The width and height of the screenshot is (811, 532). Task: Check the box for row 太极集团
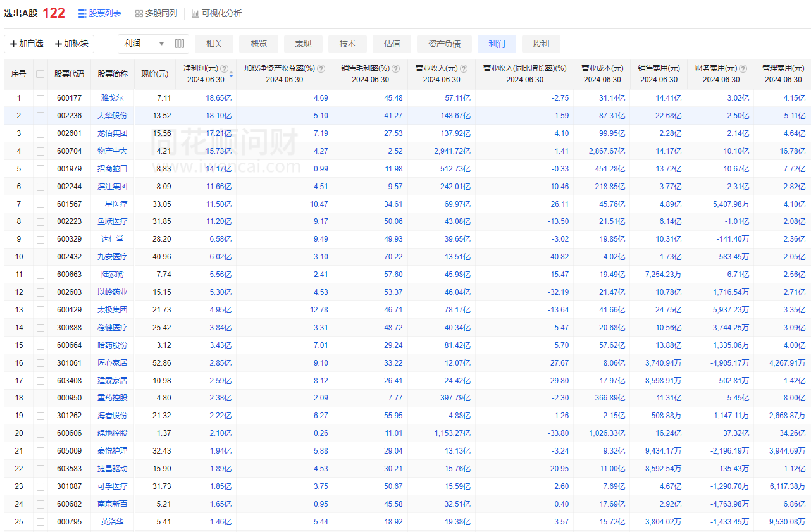coord(40,310)
